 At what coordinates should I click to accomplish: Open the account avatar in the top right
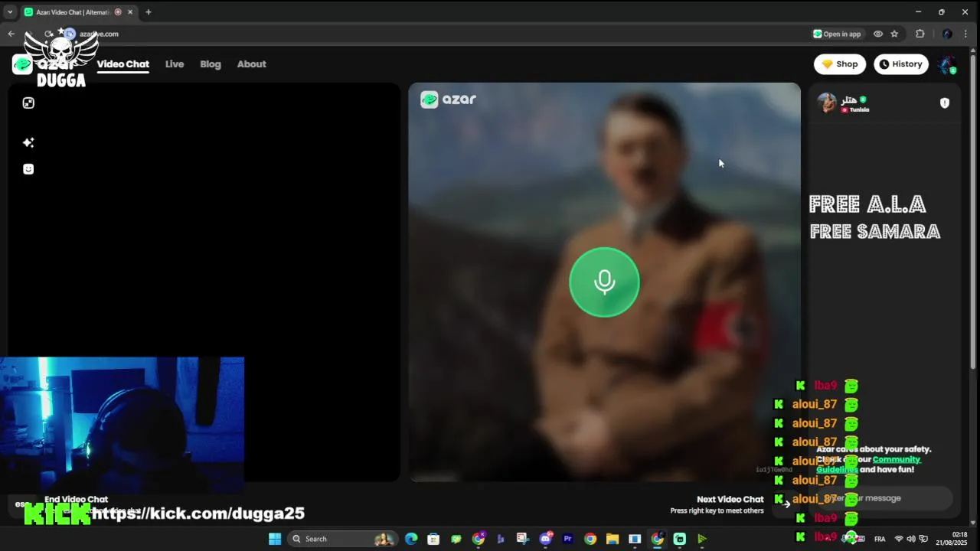tap(947, 64)
